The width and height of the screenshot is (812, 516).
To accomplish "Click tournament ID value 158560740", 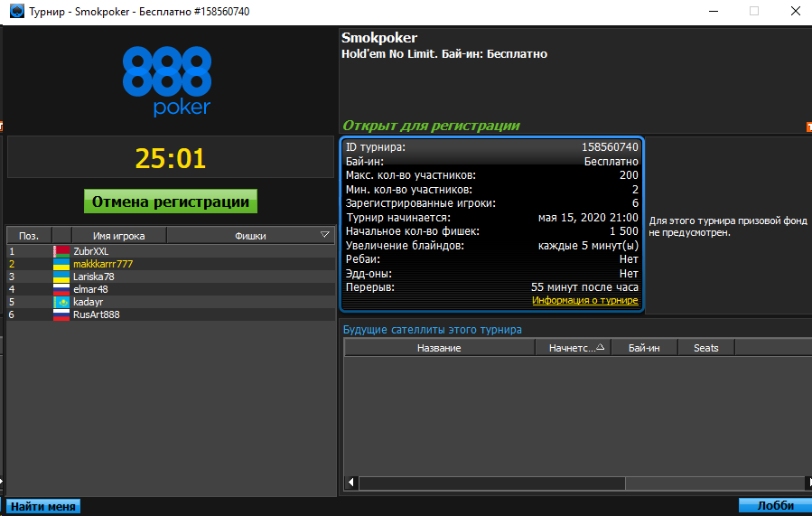I will [x=610, y=147].
